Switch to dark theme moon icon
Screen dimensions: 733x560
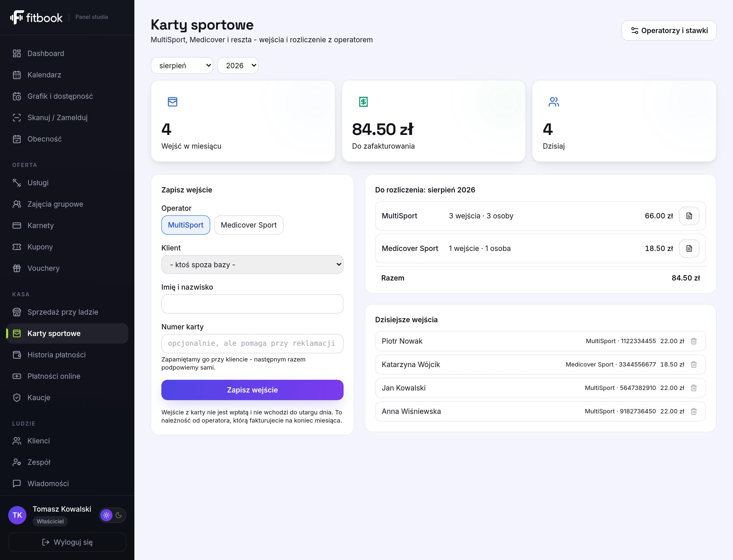(x=119, y=515)
